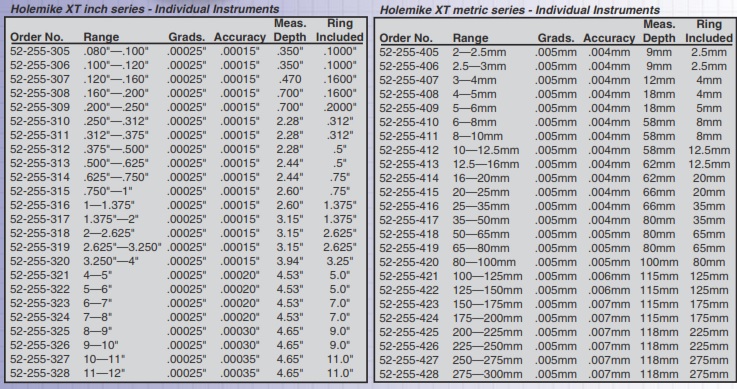The height and width of the screenshot is (389, 737).
Task: Select order number 52-255-324
Action: [x=40, y=317]
